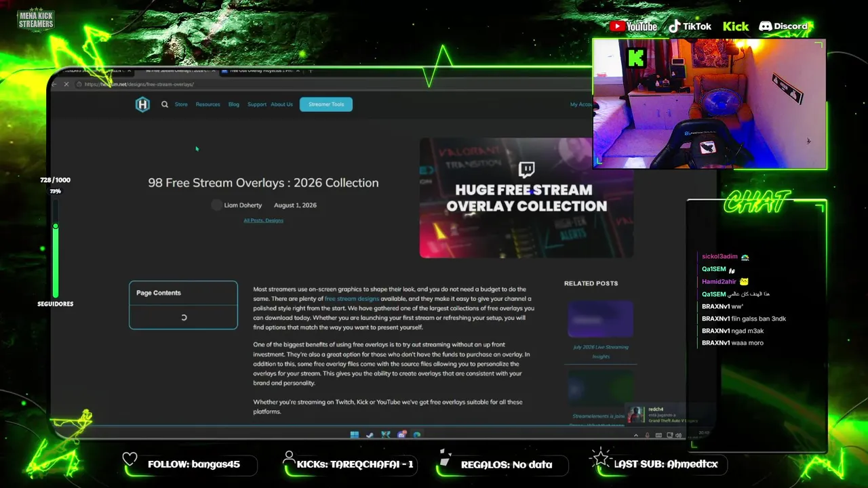This screenshot has height=488, width=868.
Task: Click the MENA Kick Streamers badge
Action: point(35,20)
